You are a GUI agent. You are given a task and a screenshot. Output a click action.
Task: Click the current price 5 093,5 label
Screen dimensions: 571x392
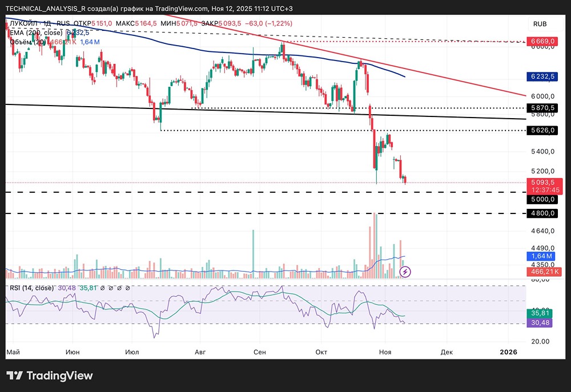pos(543,182)
